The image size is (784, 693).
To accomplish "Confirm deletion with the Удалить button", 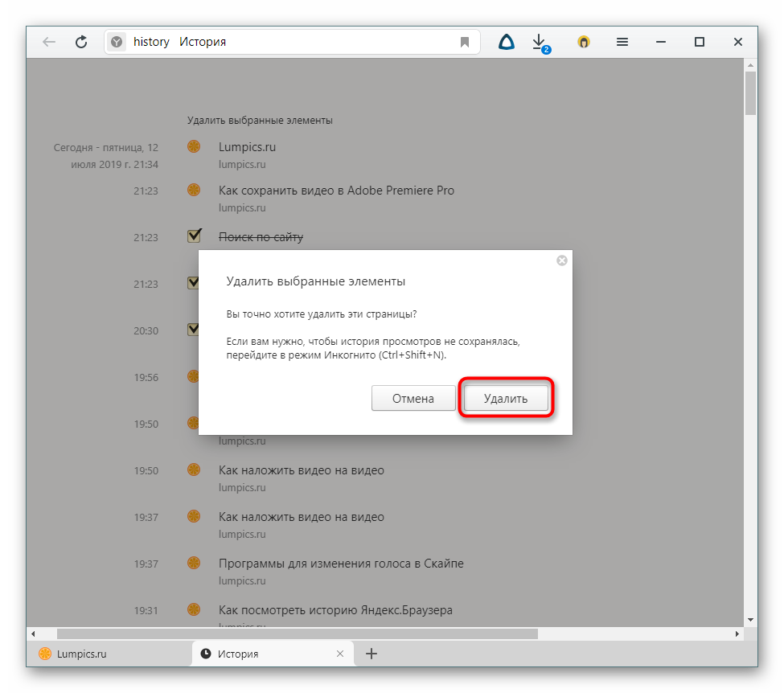I will [x=506, y=399].
